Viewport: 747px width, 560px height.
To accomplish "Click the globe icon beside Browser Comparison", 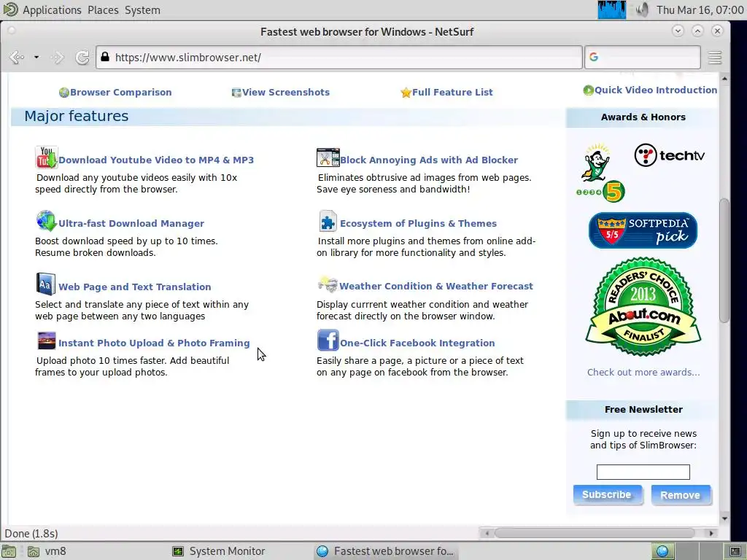I will click(x=64, y=93).
